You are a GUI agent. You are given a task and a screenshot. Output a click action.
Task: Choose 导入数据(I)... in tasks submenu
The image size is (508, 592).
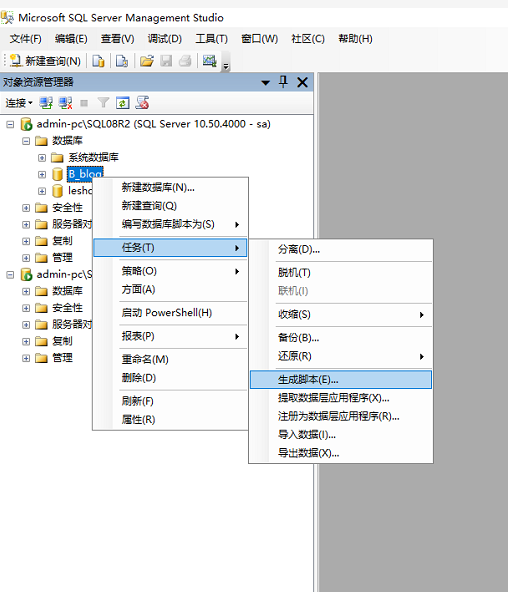(x=341, y=435)
